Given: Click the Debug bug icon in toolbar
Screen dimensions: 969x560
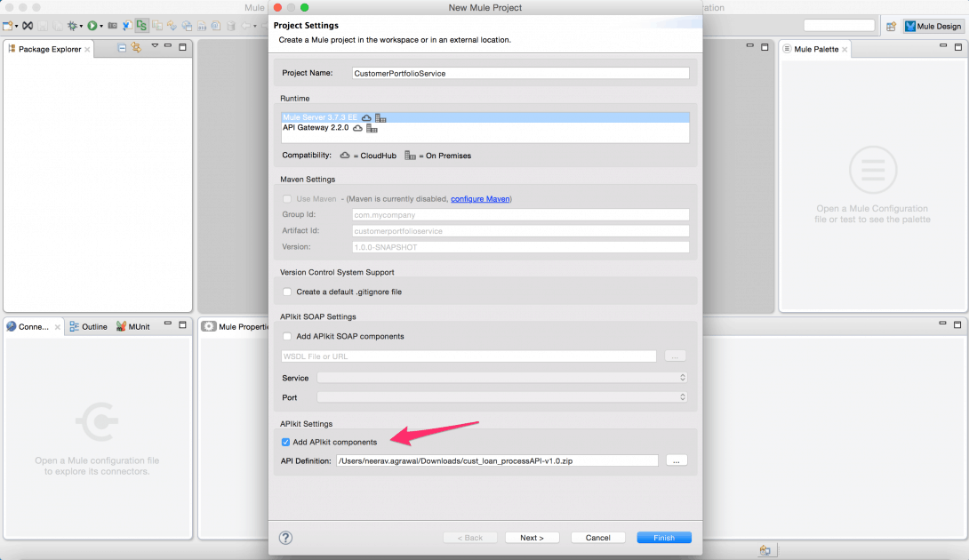Looking at the screenshot, I should pos(72,26).
